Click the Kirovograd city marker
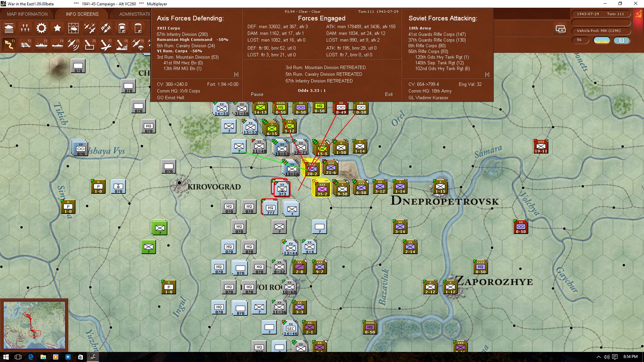The height and width of the screenshot is (362, 644). click(x=179, y=183)
